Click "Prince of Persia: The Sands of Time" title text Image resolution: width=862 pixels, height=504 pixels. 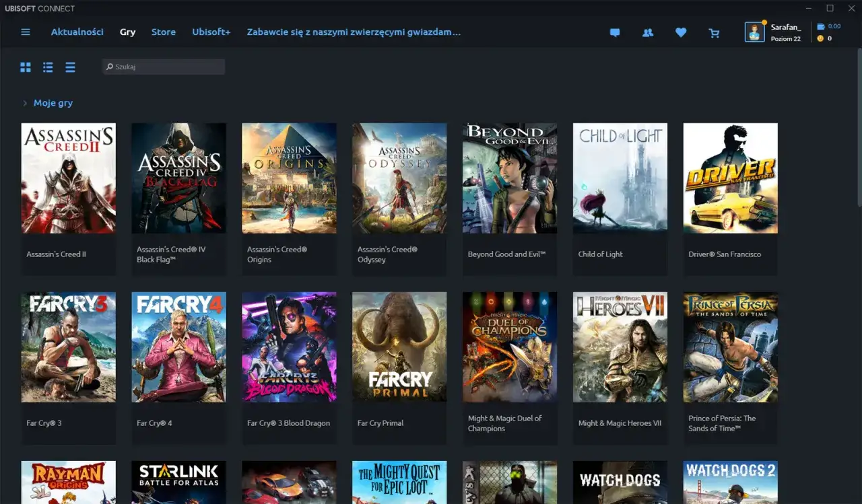point(722,423)
